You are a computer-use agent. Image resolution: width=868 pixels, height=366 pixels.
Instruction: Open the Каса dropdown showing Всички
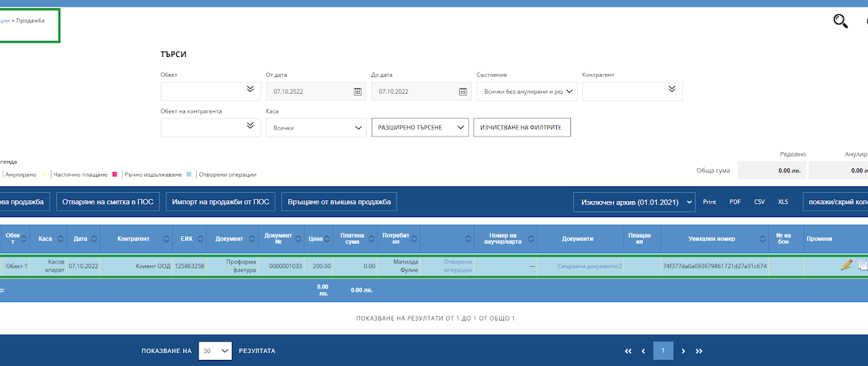pos(316,128)
